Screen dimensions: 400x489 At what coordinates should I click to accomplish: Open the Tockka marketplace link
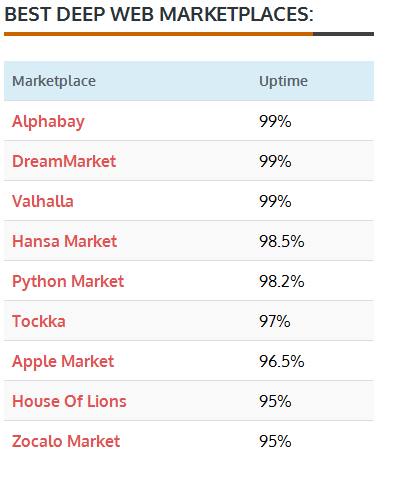point(39,321)
